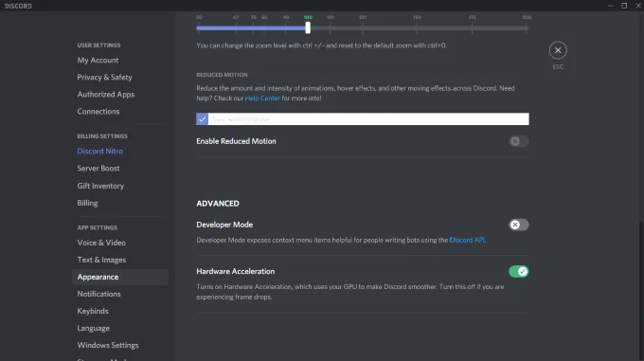This screenshot has height=361, width=644.
Task: Open Server Boost settings
Action: point(98,169)
